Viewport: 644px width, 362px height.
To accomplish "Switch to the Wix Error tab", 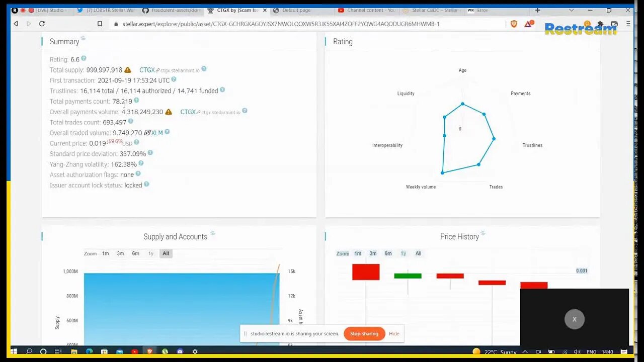I will coord(496,10).
